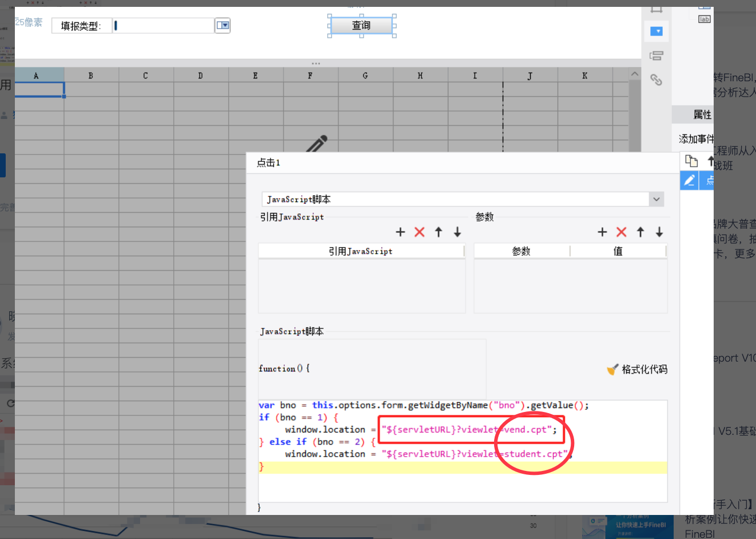Open the 填报类型 dropdown arrow

click(x=222, y=25)
